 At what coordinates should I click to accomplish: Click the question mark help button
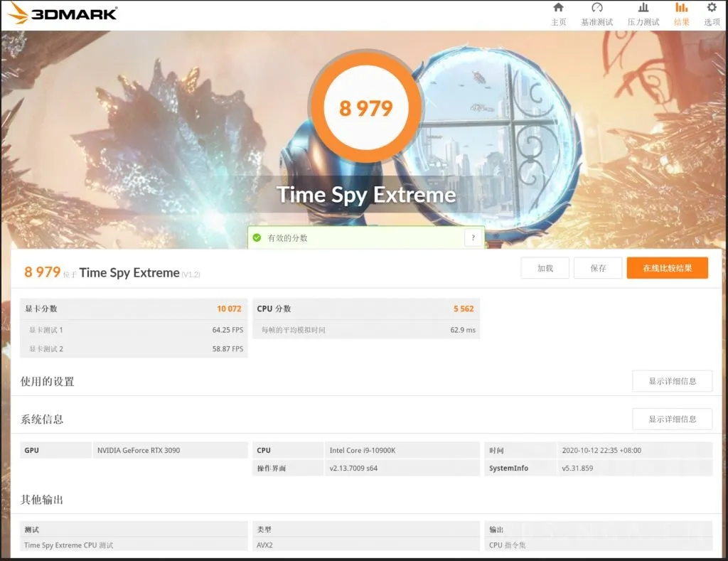[473, 237]
